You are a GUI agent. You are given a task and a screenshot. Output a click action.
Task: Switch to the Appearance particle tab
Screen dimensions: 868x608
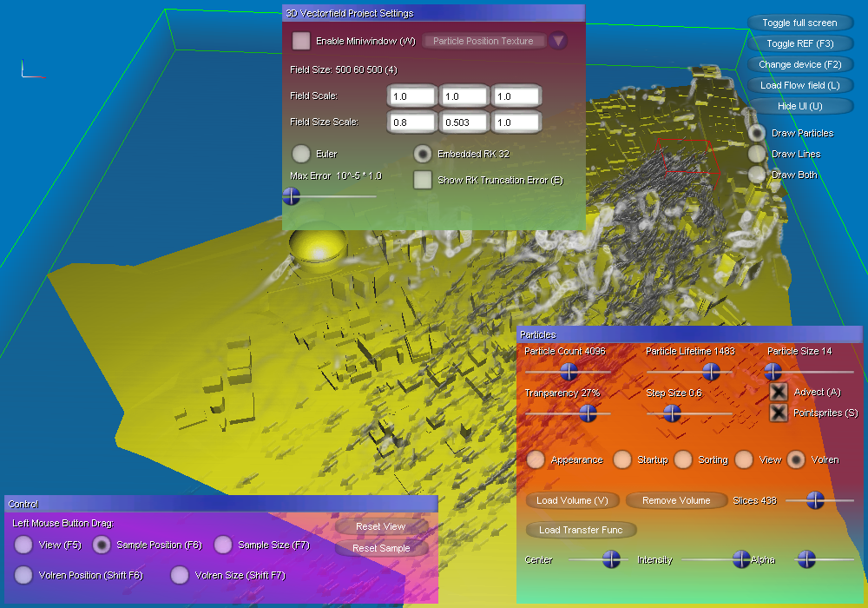tap(536, 459)
